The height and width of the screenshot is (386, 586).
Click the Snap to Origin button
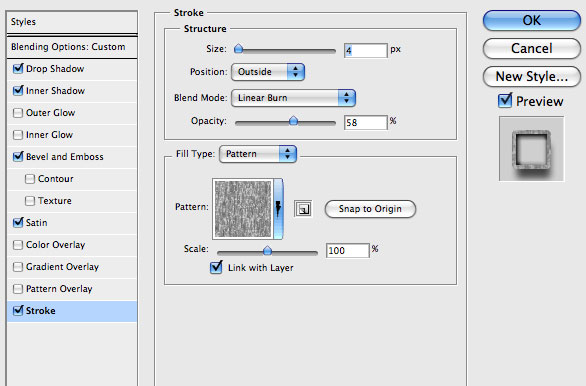tap(370, 209)
